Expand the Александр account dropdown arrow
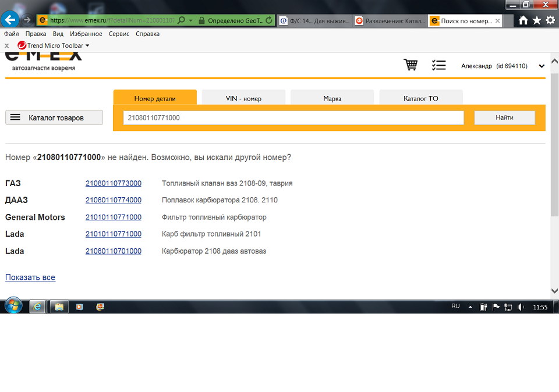Viewport: 559px width, 392px height. pyautogui.click(x=542, y=66)
